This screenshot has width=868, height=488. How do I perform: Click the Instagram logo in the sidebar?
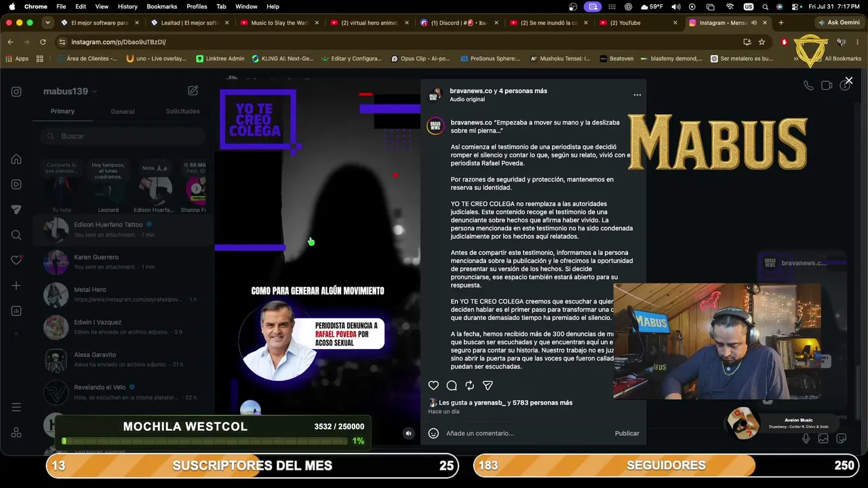16,91
